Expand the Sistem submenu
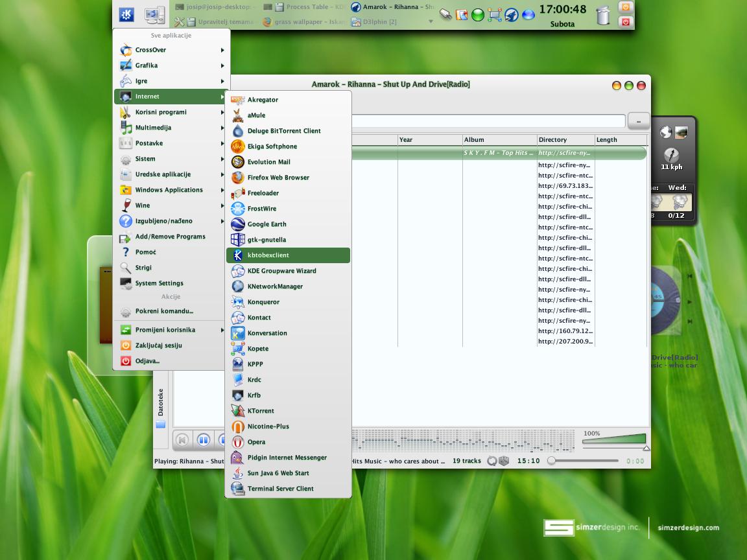 pos(171,159)
